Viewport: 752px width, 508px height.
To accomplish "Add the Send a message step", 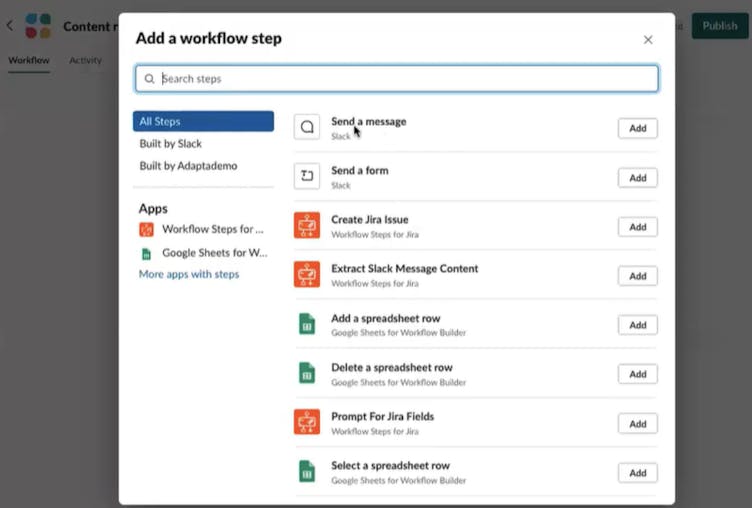I will click(637, 128).
